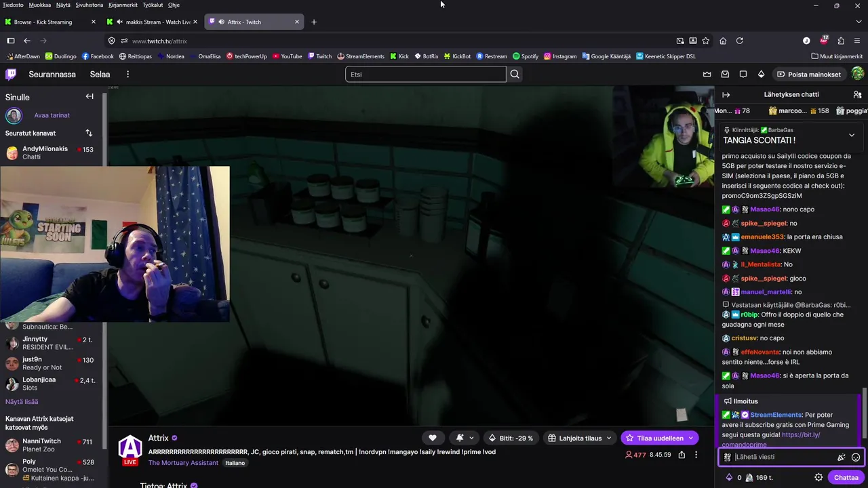Open Jinnytty channel in sidebar

pyautogui.click(x=52, y=343)
